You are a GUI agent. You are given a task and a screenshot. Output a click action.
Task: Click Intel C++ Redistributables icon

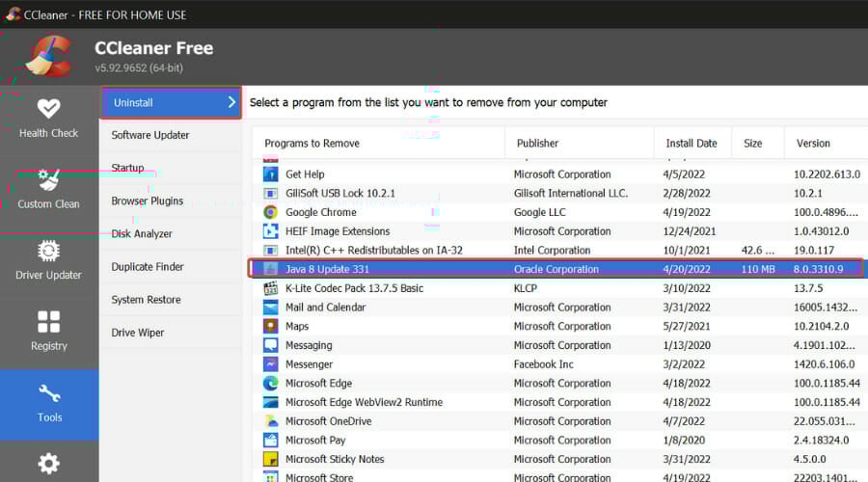[270, 250]
